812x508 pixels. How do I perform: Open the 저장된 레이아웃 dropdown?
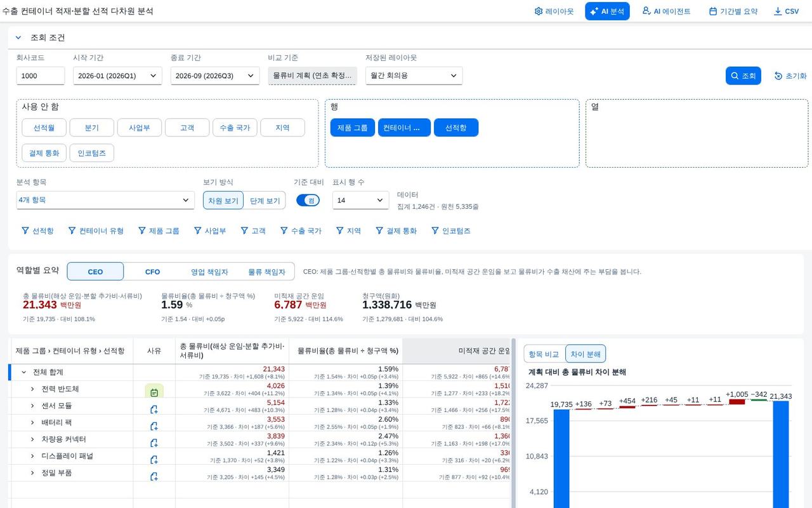coord(414,76)
